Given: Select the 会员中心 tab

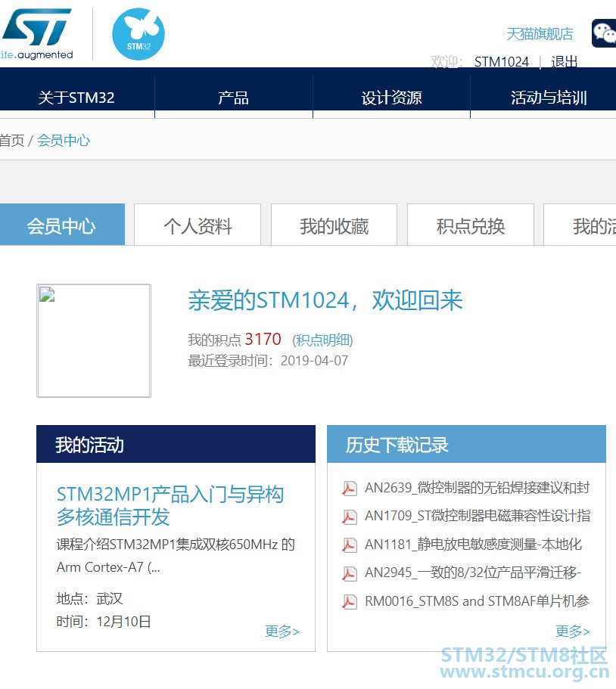Looking at the screenshot, I should 62,225.
